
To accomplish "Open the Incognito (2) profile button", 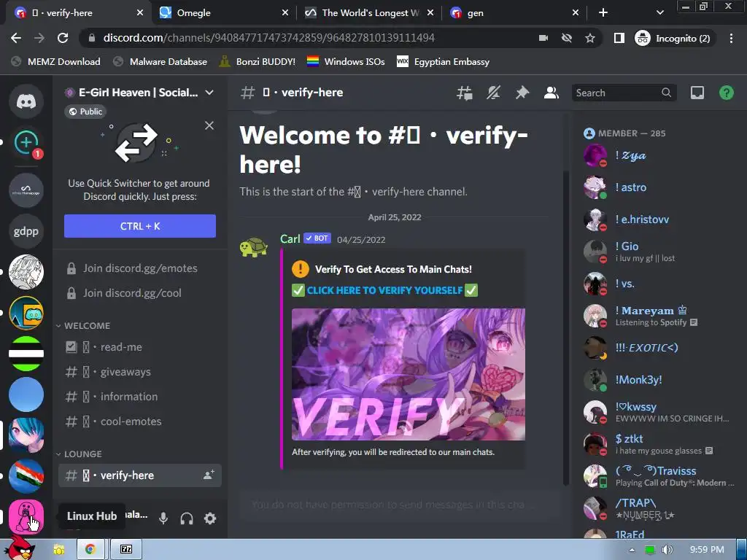I will (673, 38).
